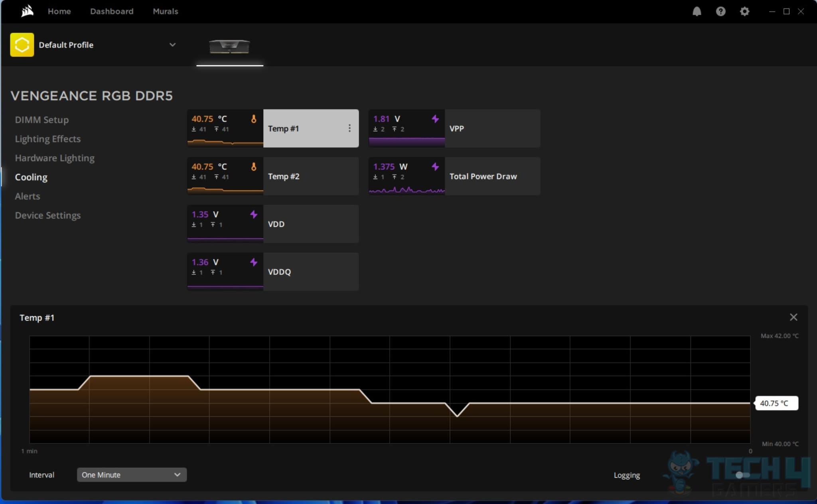Maximize the iCUE window
This screenshot has width=817, height=504.
pyautogui.click(x=786, y=11)
